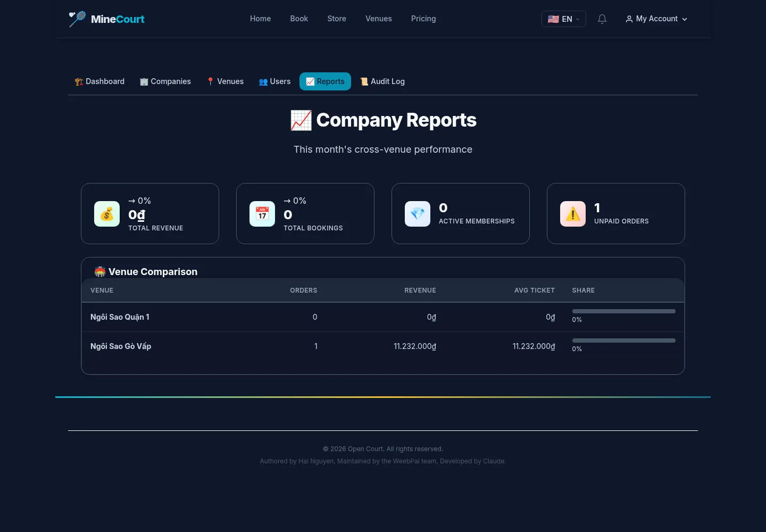Click the share bar for Ngôi Sao Quận 1

pyautogui.click(x=624, y=311)
